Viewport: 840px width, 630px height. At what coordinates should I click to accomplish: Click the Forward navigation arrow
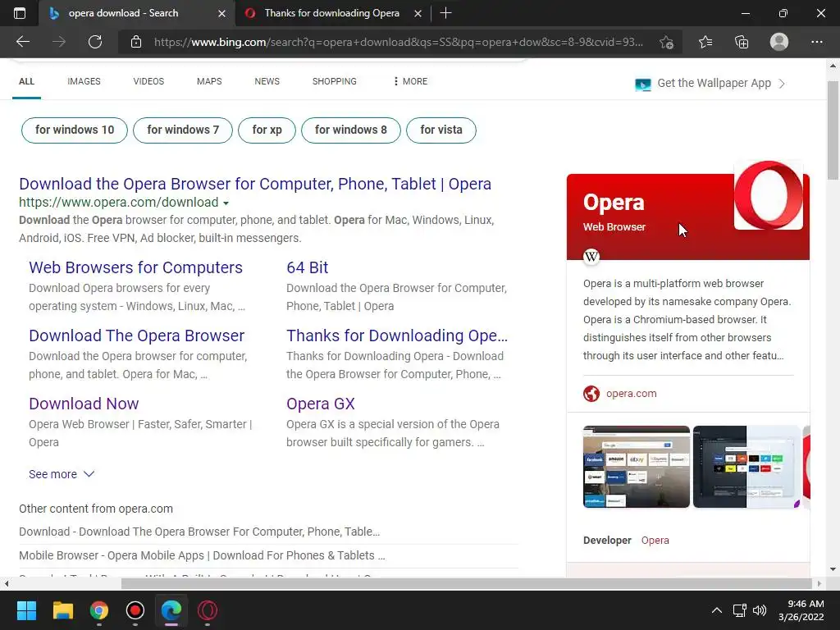59,42
